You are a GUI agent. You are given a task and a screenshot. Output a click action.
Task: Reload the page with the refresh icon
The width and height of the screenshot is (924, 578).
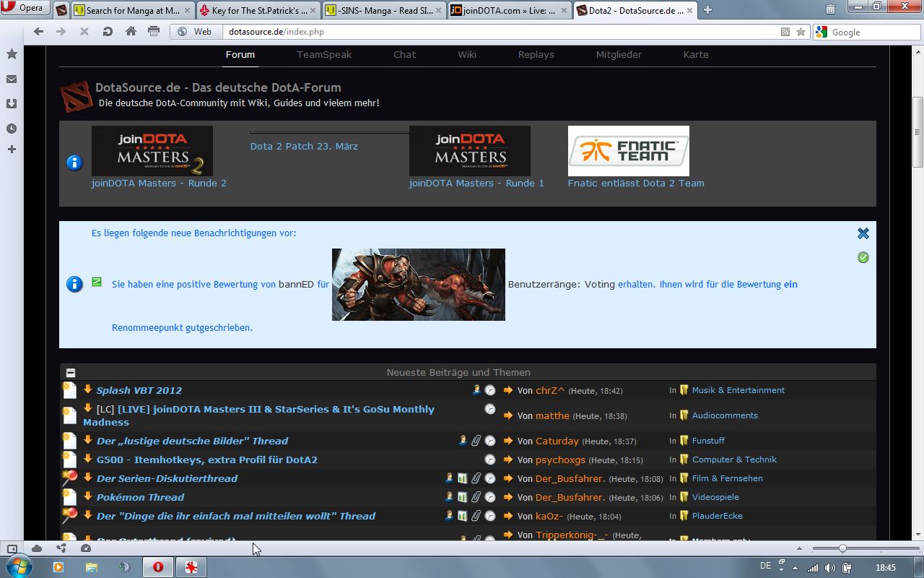tap(108, 32)
